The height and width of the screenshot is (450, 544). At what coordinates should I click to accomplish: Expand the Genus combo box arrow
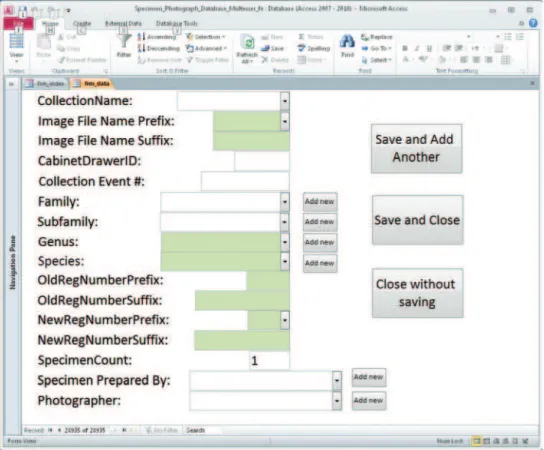click(x=284, y=242)
